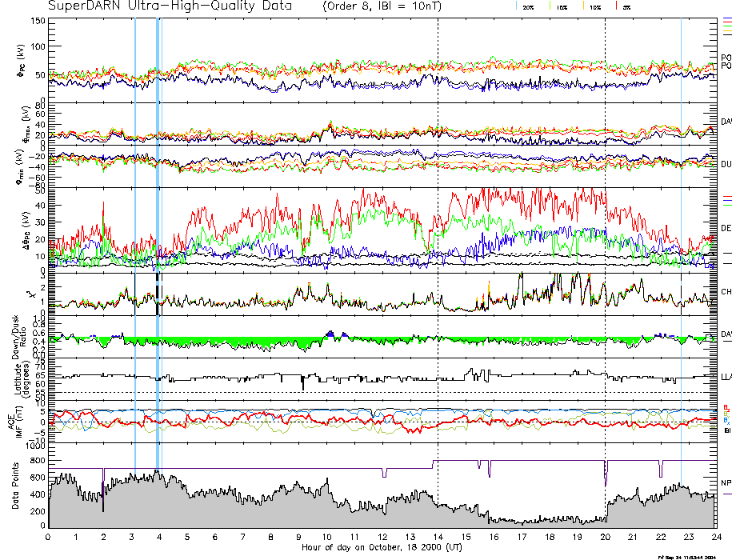Click the hour 0 x-axis tick label
This screenshot has width=732, height=560.
coord(48,538)
